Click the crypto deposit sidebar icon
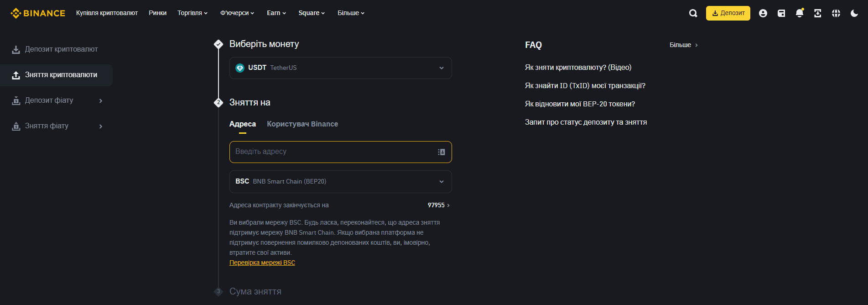The height and width of the screenshot is (305, 868). click(x=16, y=49)
